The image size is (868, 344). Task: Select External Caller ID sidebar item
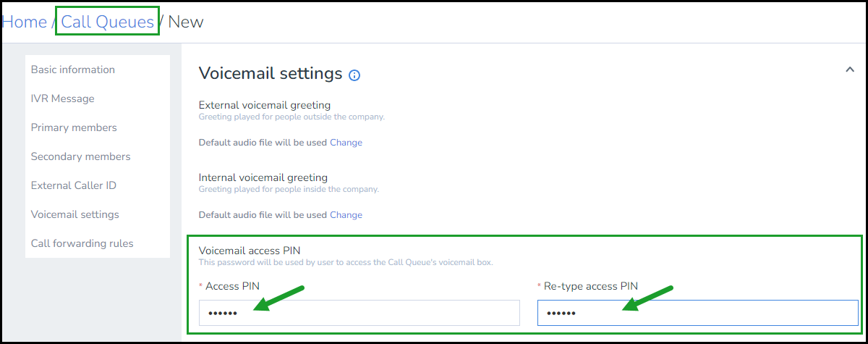[74, 185]
